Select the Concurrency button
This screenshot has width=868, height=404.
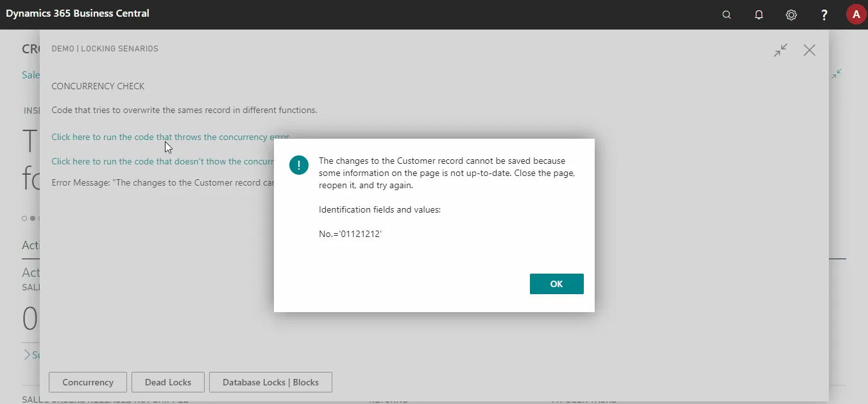[88, 382]
